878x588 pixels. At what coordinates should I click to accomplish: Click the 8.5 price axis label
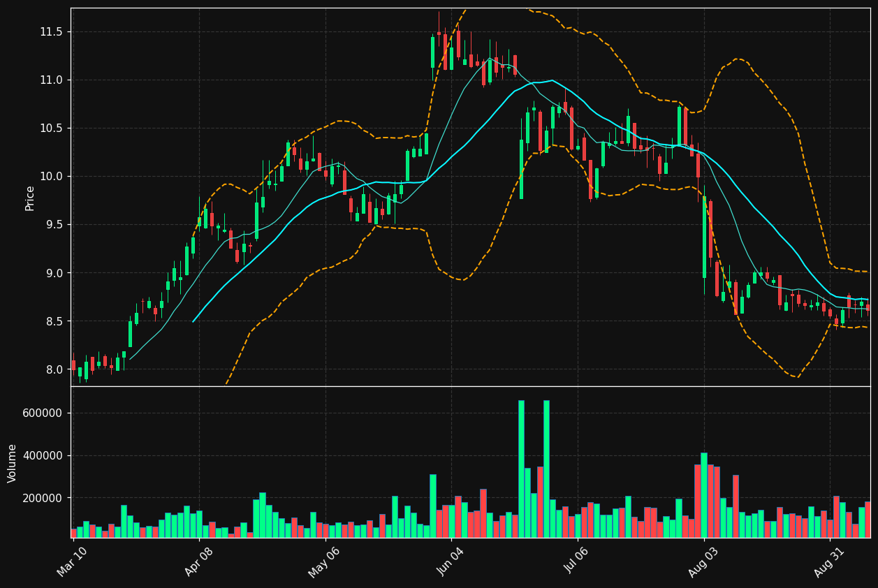pyautogui.click(x=54, y=321)
